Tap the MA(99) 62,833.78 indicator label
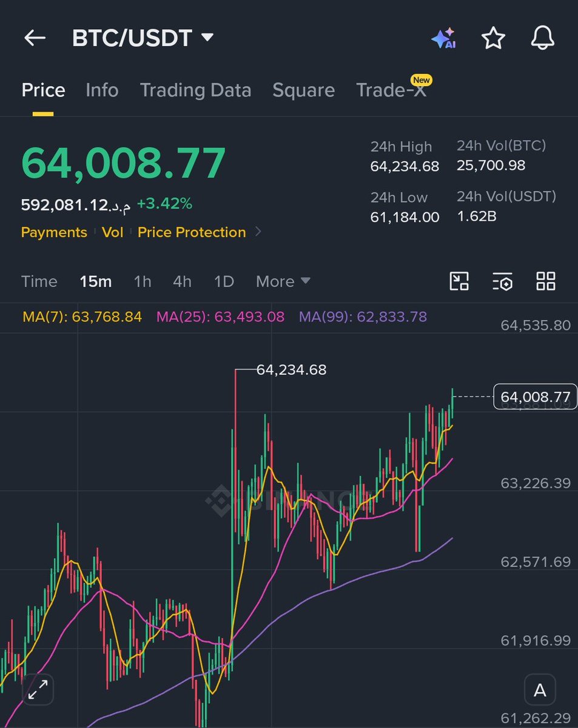Screen dimensions: 578x728 pos(363,317)
